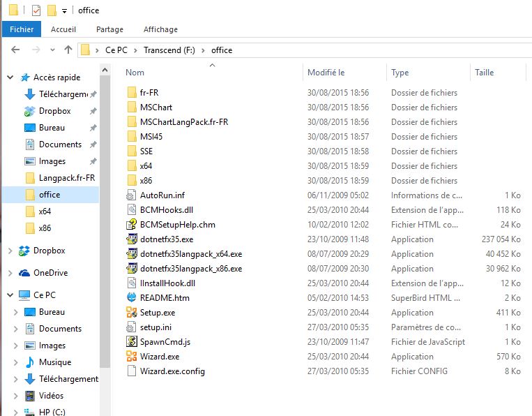Open the Quick Access Toolbar customize dropdown
Image resolution: width=532 pixels, height=416 pixels.
(x=64, y=10)
